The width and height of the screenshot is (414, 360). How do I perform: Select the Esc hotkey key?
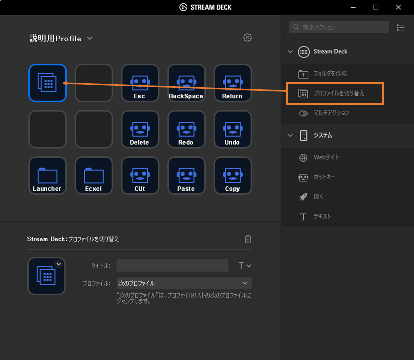click(x=140, y=83)
